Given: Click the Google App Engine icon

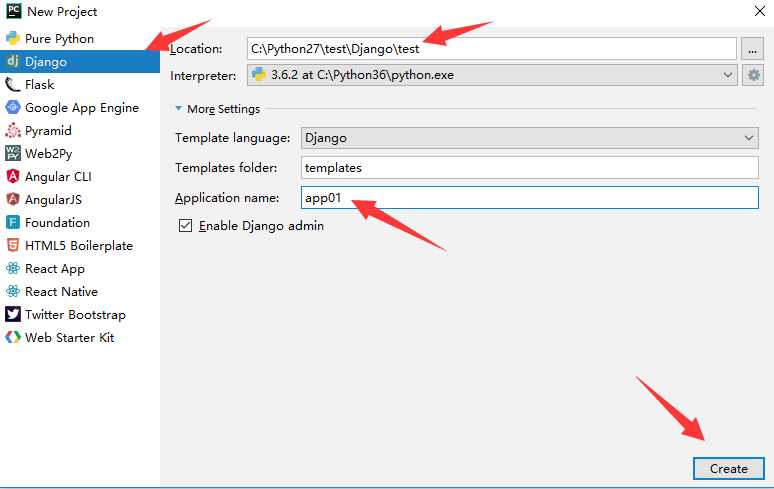Looking at the screenshot, I should 13,107.
